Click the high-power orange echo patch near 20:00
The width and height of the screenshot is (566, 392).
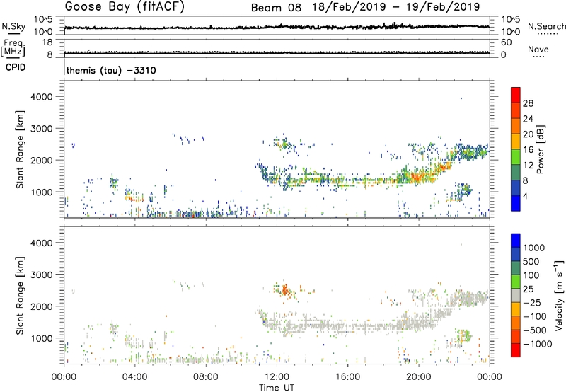(x=418, y=177)
